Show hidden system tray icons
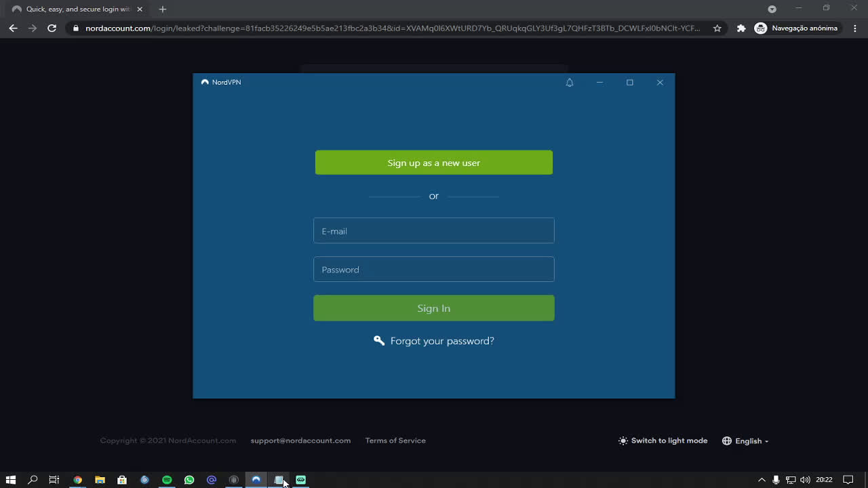 point(762,480)
